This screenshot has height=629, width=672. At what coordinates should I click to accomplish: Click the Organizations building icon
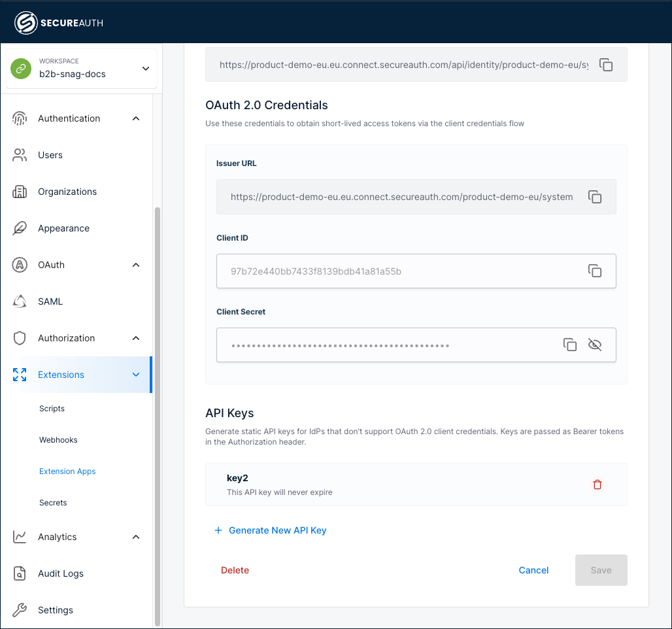(x=20, y=192)
